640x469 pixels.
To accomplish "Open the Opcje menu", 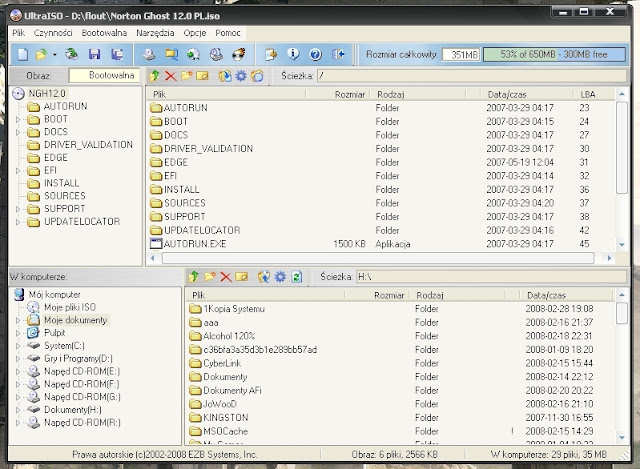I will (195, 33).
